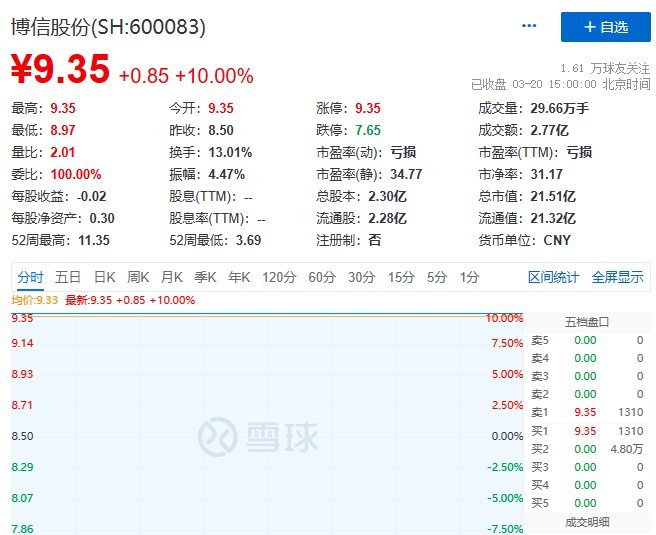Select the 120分 interval tab
Viewport: 656px width, 535px height.
tap(279, 277)
